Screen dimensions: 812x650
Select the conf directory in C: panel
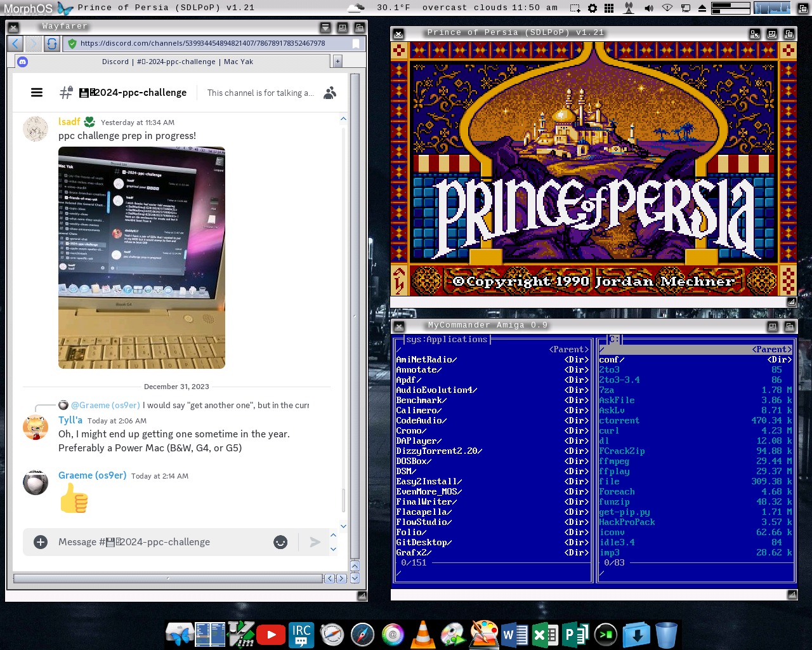(696, 359)
